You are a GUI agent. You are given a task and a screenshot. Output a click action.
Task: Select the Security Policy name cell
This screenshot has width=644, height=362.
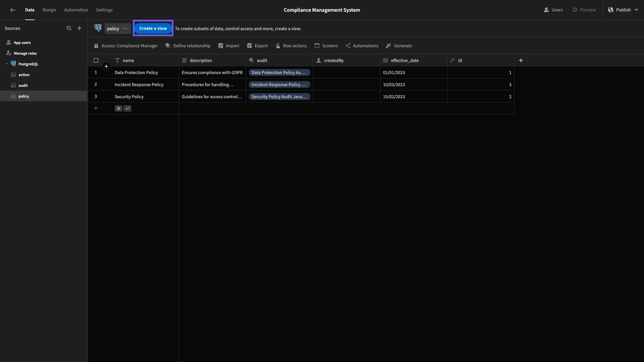(x=145, y=97)
